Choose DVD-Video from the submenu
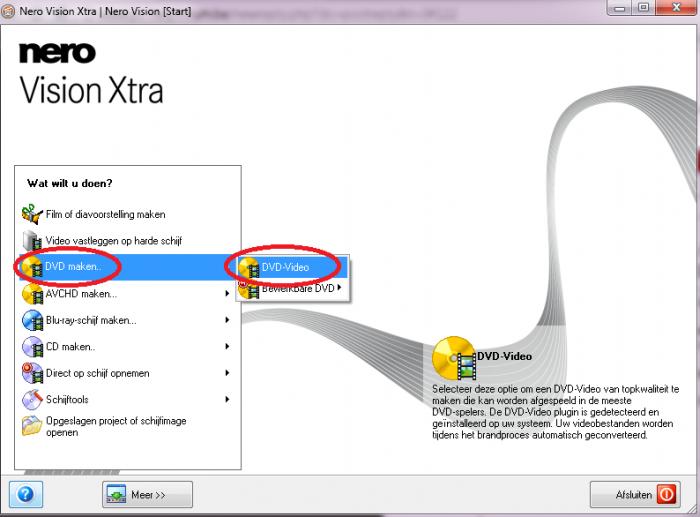Image resolution: width=700 pixels, height=517 pixels. coord(292,267)
